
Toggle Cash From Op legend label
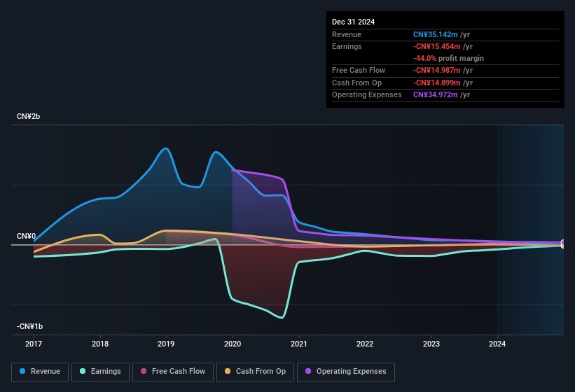(261, 372)
